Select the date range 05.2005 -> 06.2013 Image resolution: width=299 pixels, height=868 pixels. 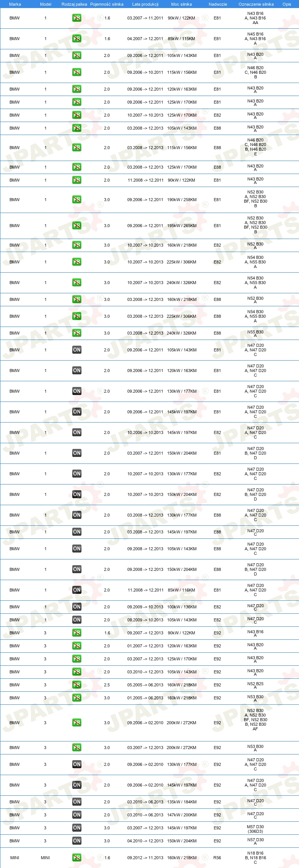(145, 685)
